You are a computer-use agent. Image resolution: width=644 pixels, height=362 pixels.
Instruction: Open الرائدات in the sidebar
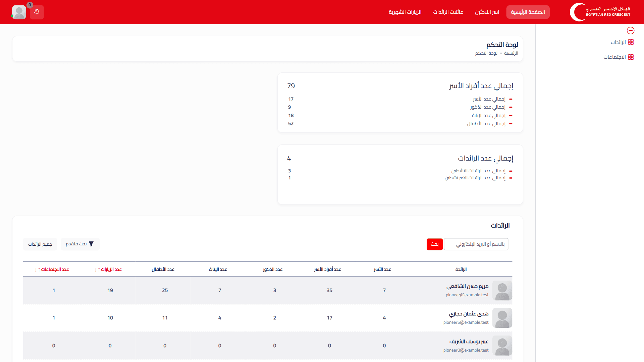(618, 42)
